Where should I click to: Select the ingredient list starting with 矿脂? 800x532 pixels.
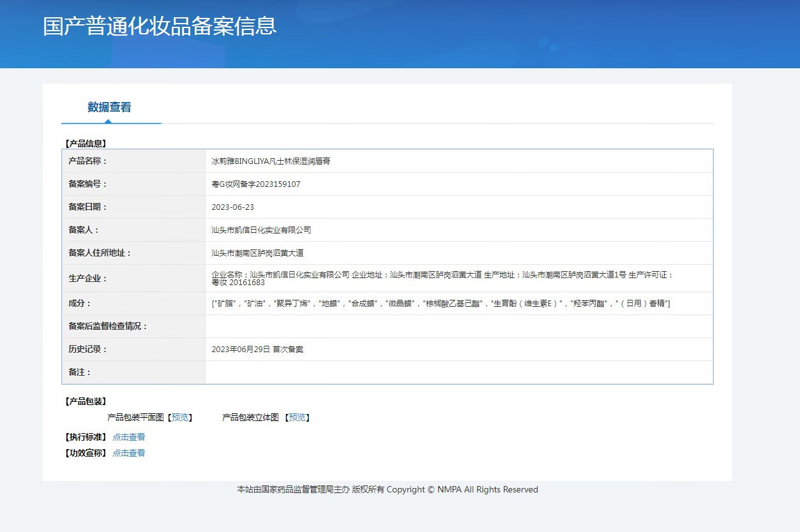pos(441,304)
